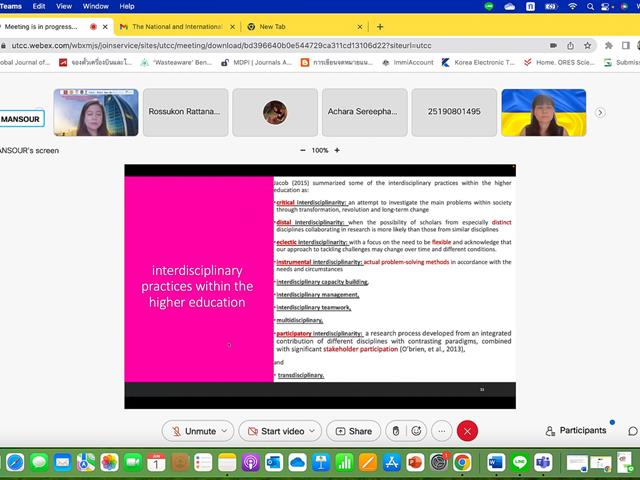Zoom in shared screen with plus icon
This screenshot has width=640, height=480.
click(337, 150)
